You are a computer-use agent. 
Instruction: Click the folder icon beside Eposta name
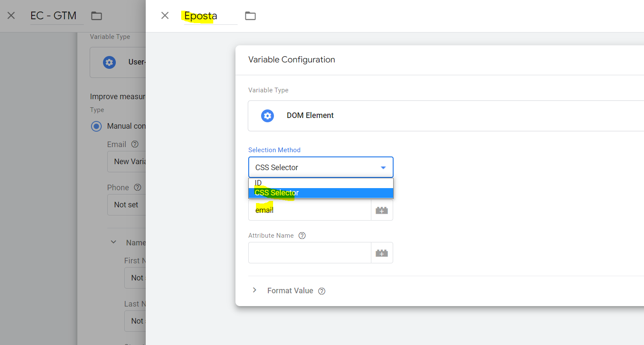point(250,16)
